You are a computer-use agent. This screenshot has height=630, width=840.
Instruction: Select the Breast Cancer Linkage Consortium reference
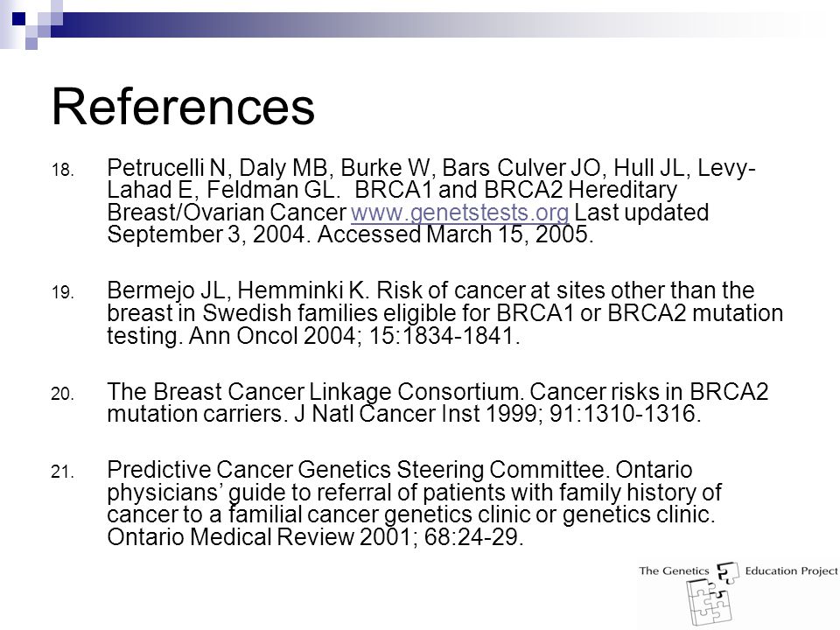pos(437,402)
